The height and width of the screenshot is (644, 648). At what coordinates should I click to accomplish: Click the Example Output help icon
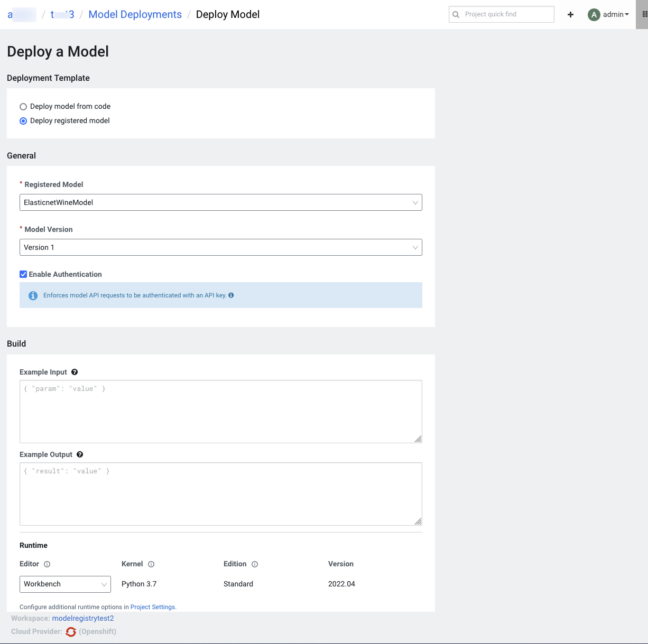[80, 454]
